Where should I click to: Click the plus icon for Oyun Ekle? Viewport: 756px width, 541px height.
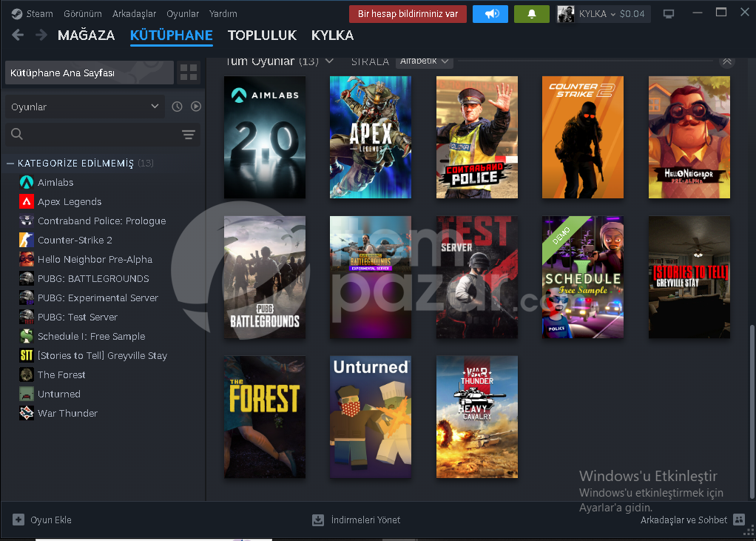coord(18,520)
